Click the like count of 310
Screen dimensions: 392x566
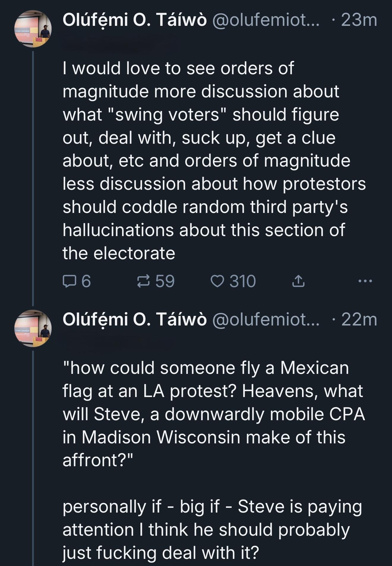[242, 281]
